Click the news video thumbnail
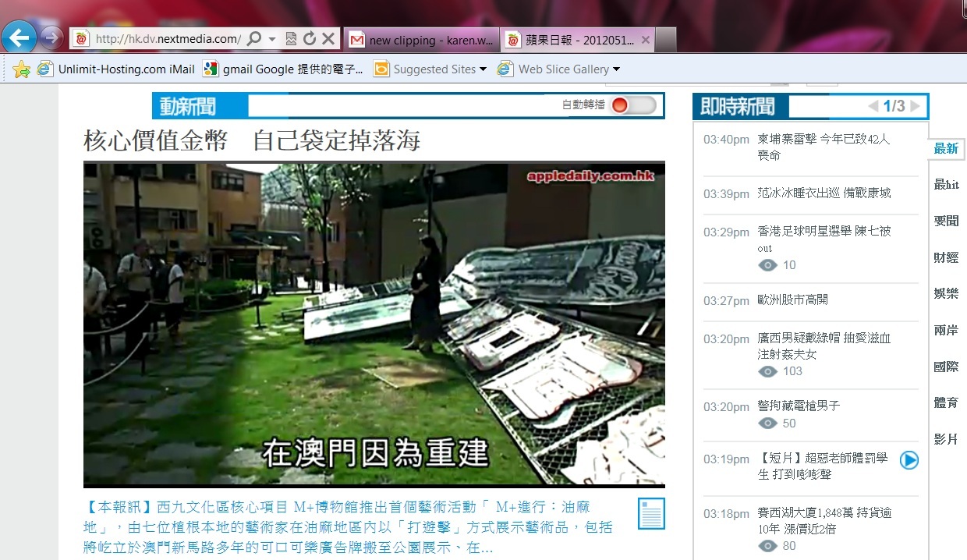The width and height of the screenshot is (967, 560). click(374, 324)
